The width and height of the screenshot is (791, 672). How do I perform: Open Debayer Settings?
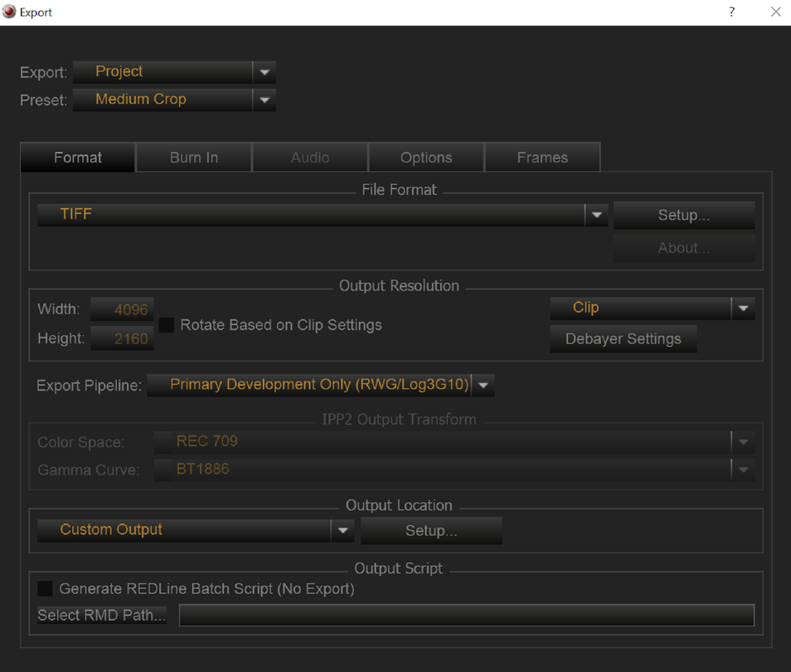(x=623, y=339)
